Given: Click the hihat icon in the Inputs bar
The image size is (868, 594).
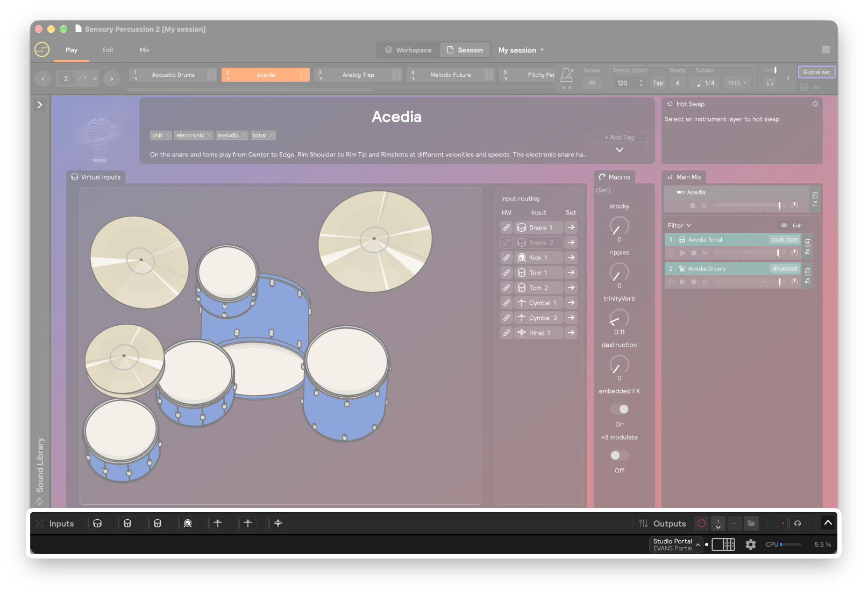Looking at the screenshot, I should click(278, 524).
